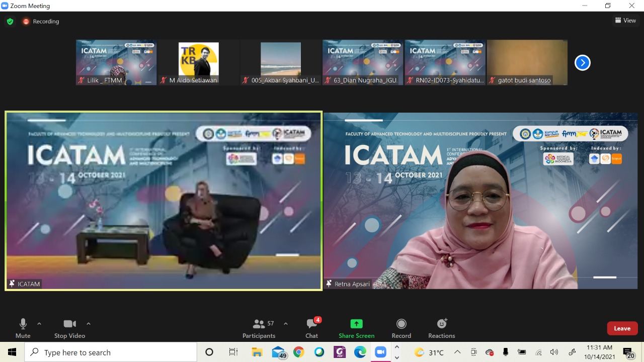Click Retna Apsari's video panel

pyautogui.click(x=480, y=201)
